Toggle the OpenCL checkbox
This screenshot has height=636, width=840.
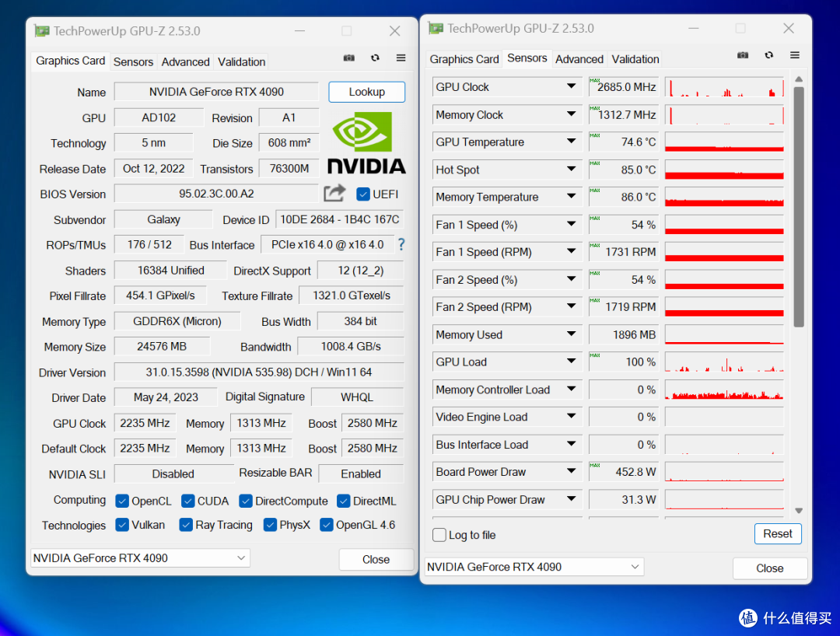(x=122, y=501)
